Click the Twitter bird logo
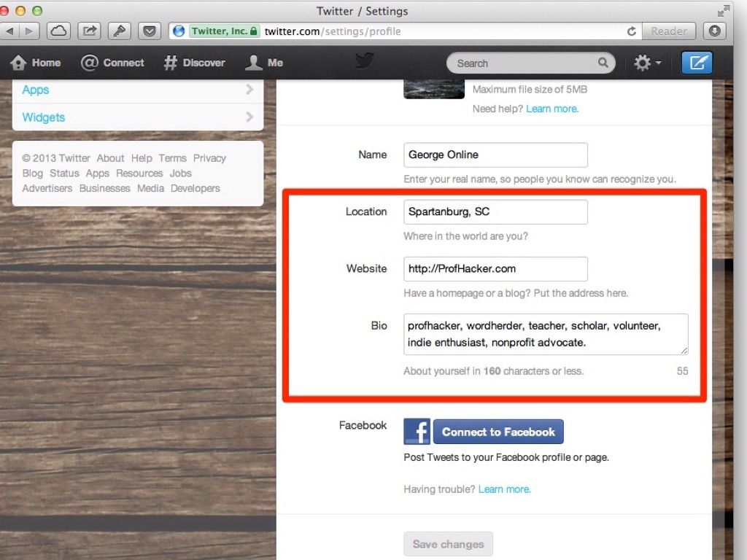 (365, 62)
